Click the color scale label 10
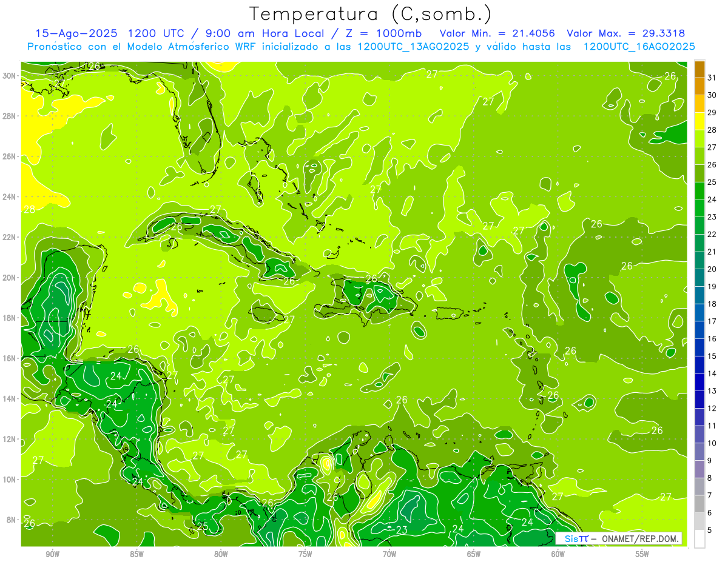Image resolution: width=728 pixels, height=562 pixels. pos(712,443)
